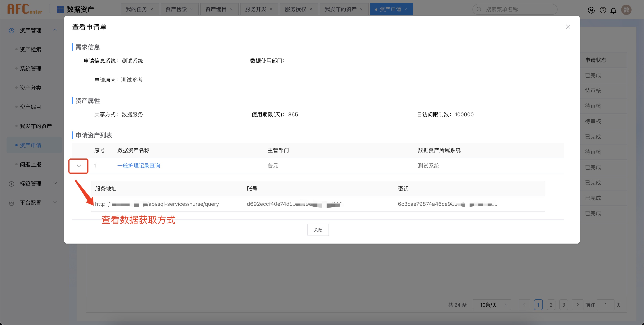
Task: Click the 关闭 button
Action: click(x=318, y=230)
